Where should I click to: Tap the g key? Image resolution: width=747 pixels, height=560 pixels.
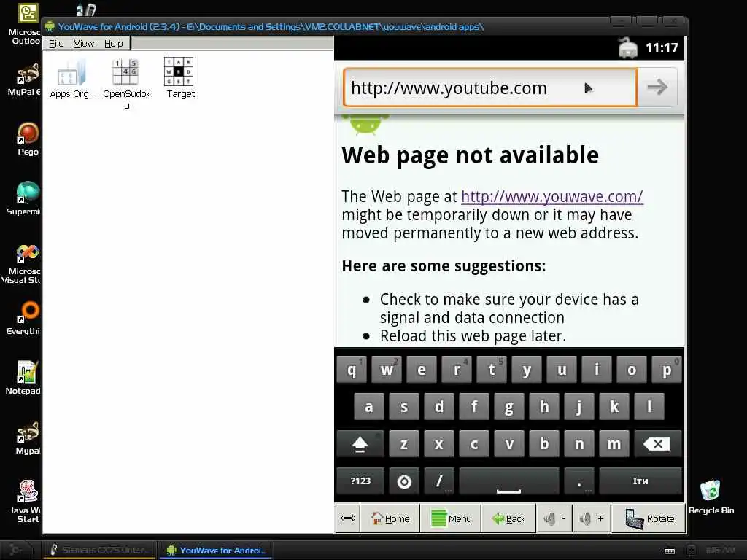(508, 407)
